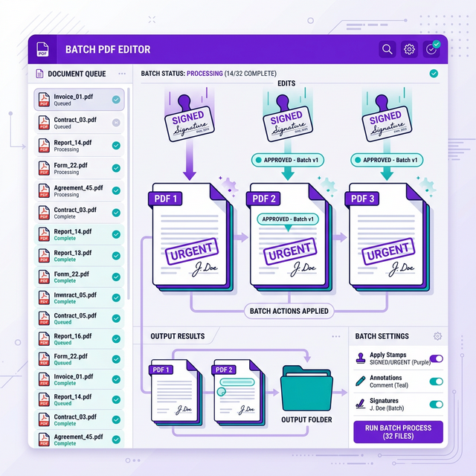
Task: Open Batch Settings gear icon
Action: tap(437, 336)
